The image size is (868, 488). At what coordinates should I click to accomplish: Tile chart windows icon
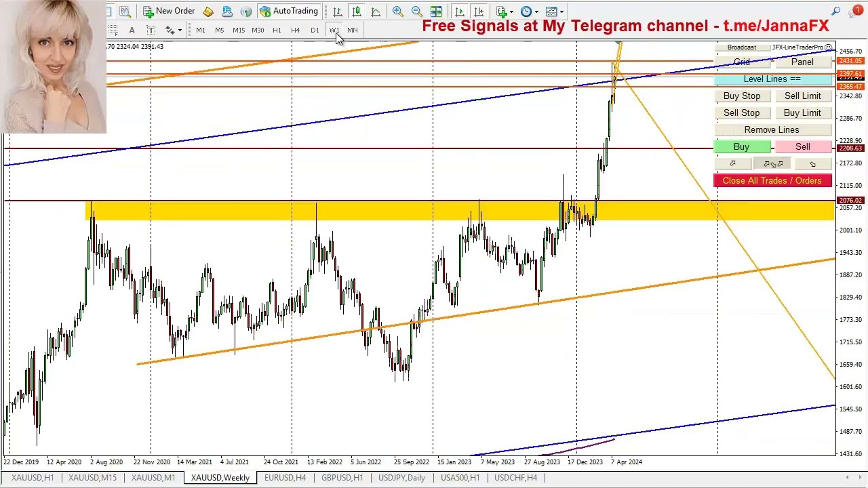(x=436, y=11)
